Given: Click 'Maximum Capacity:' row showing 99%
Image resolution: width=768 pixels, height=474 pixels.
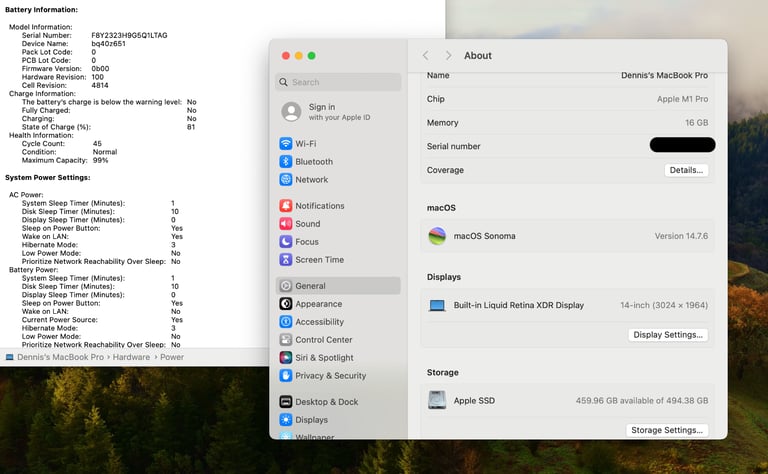Looking at the screenshot, I should point(65,160).
